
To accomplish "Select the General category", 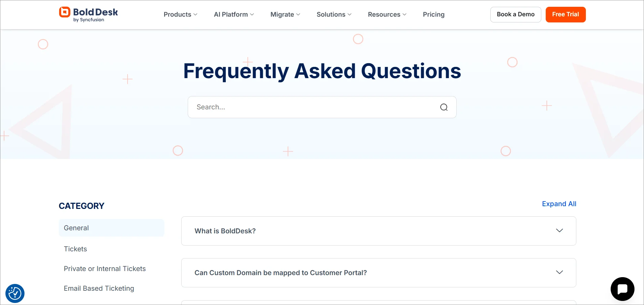I will [x=112, y=228].
